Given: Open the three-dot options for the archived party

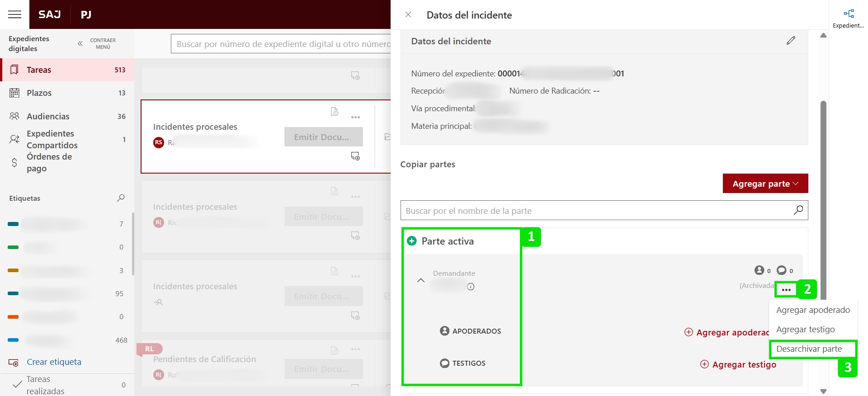Looking at the screenshot, I should (786, 290).
